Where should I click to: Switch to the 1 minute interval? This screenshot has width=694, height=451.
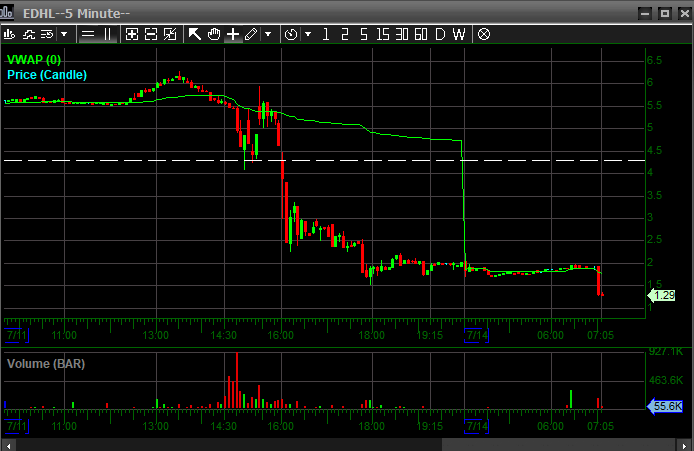[326, 34]
